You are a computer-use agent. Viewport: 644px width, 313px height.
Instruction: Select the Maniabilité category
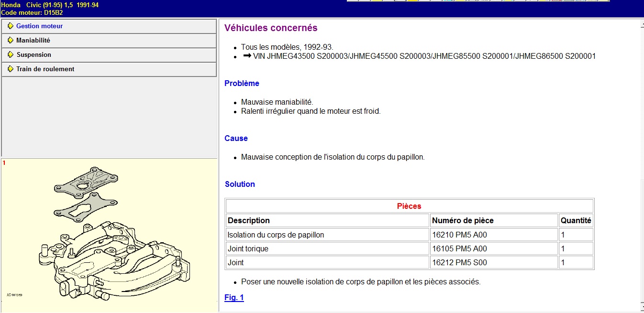33,41
